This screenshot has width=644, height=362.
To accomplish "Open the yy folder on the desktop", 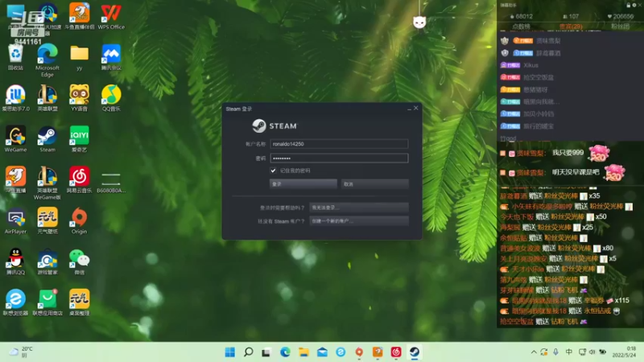I will pyautogui.click(x=79, y=57).
